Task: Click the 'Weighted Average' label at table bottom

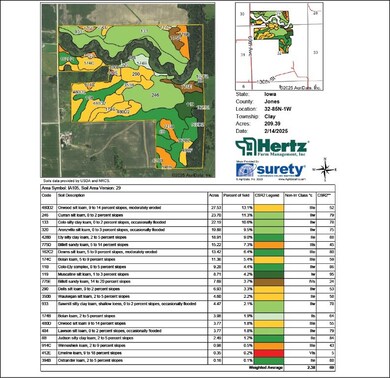Action: [x=266, y=368]
